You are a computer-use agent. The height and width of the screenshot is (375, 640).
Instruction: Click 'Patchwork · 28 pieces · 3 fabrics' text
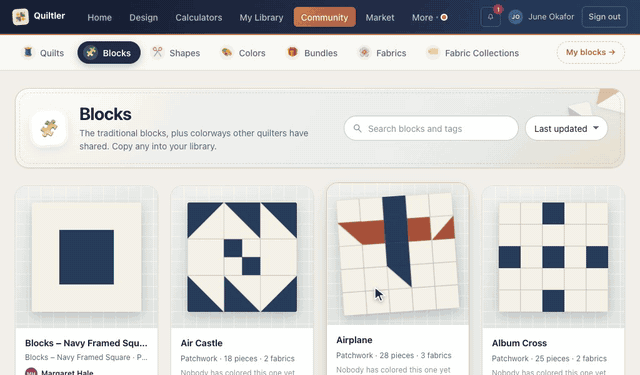tap(393, 355)
